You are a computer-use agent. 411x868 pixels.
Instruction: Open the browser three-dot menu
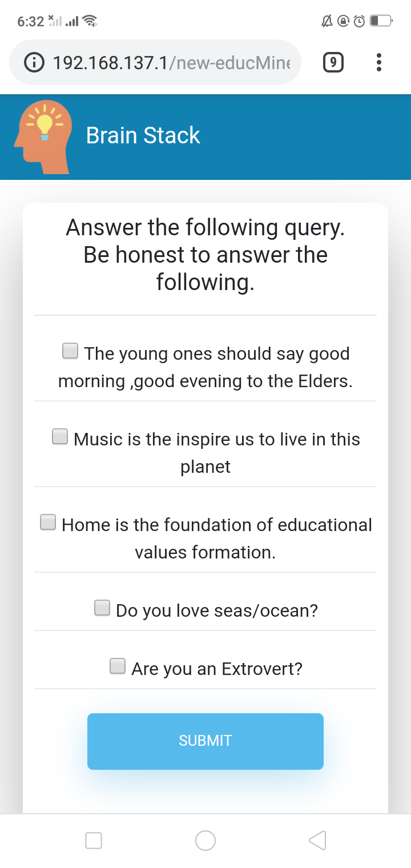click(x=379, y=62)
